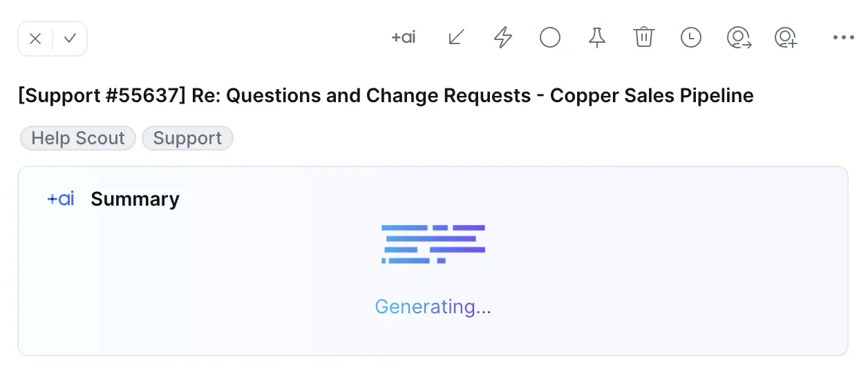Open the lightning bolt quick actions

click(503, 37)
